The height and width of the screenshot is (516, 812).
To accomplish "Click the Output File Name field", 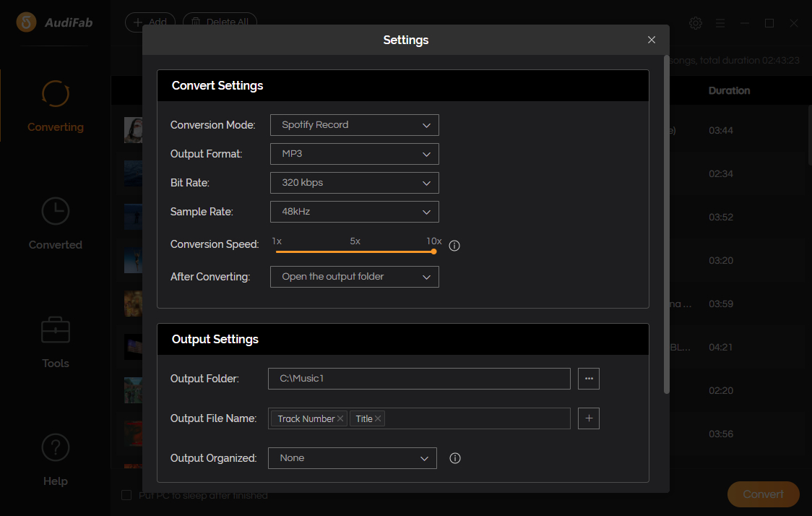I will click(419, 418).
